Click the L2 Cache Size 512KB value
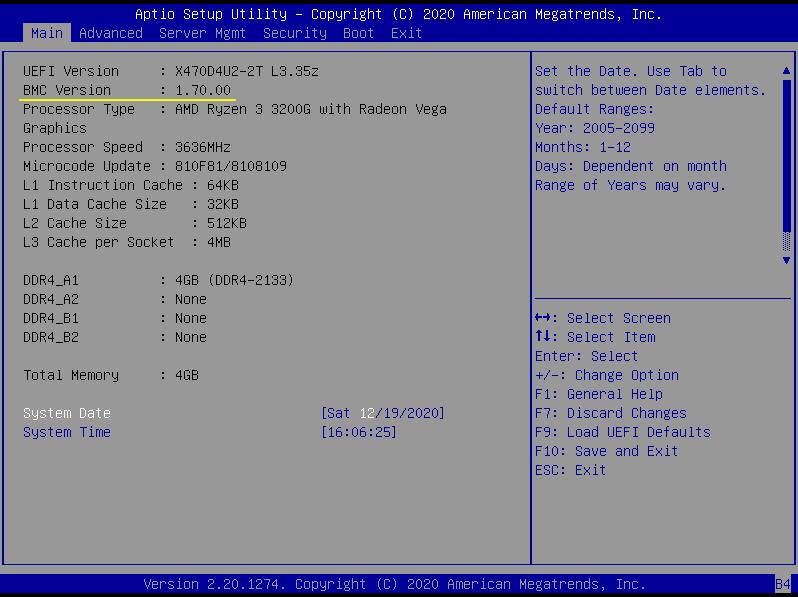The image size is (798, 597). (226, 223)
